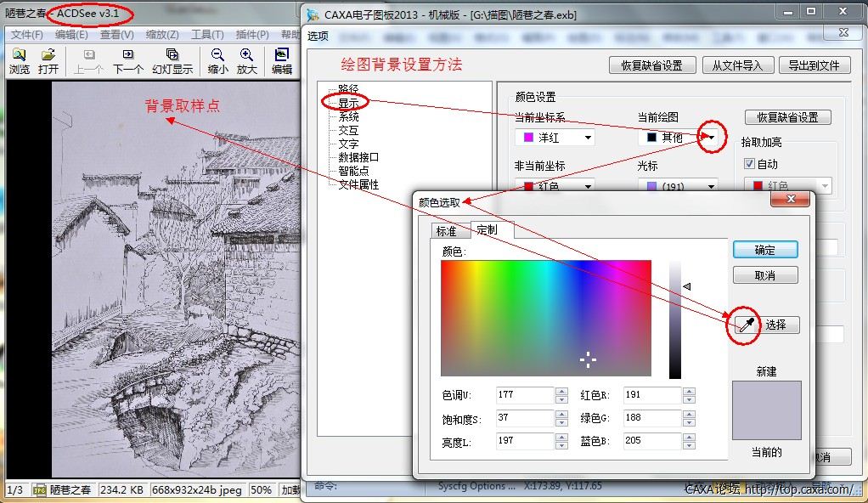Image resolution: width=868 pixels, height=503 pixels.
Task: Select 智能点 in the options tree
Action: pyautogui.click(x=353, y=171)
